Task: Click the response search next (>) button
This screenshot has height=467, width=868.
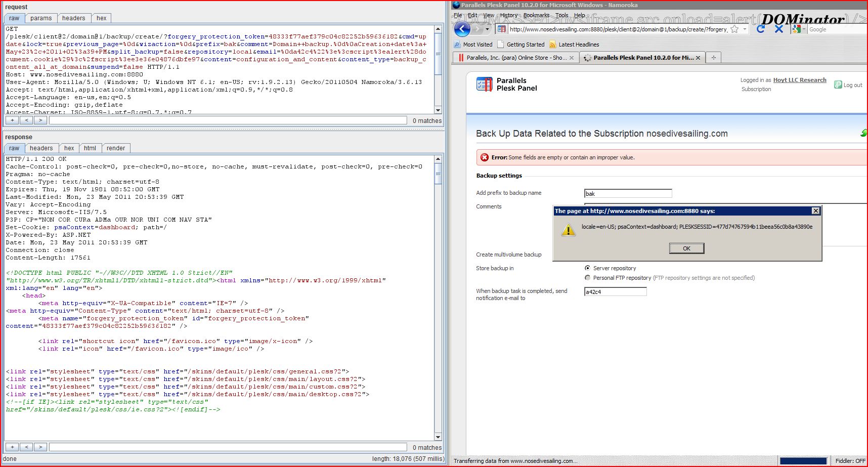Action: [x=40, y=447]
